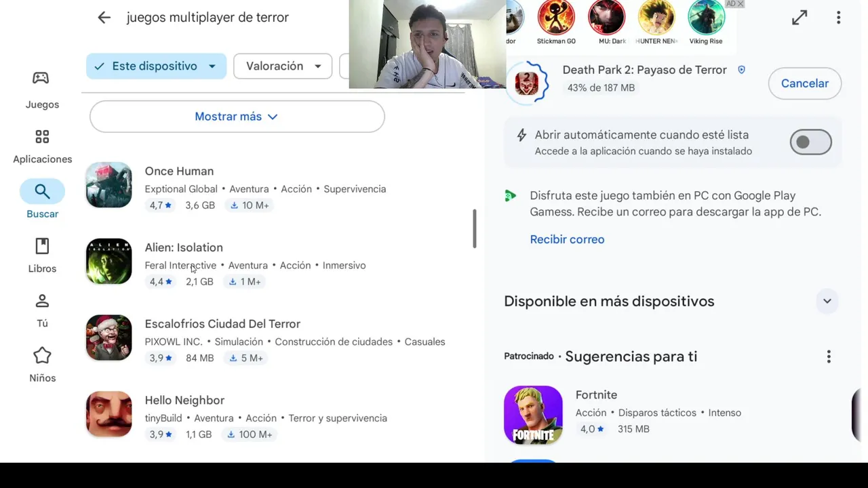868x488 pixels.
Task: Click the webcam video overlay
Action: (427, 44)
